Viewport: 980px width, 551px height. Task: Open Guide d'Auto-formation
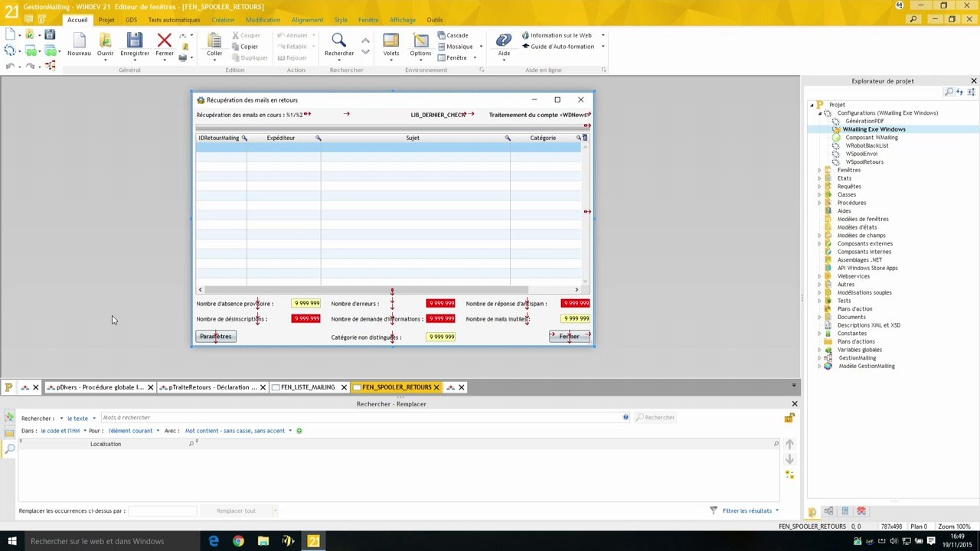point(557,47)
